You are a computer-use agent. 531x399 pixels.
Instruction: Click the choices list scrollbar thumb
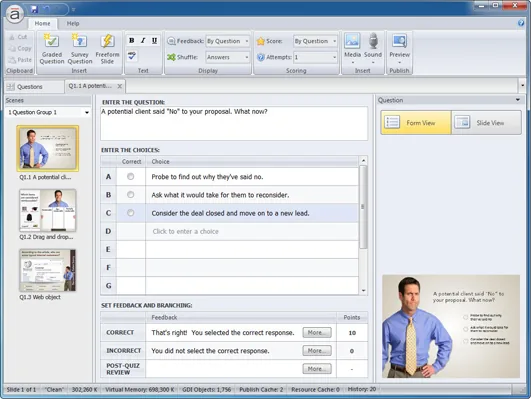(363, 207)
